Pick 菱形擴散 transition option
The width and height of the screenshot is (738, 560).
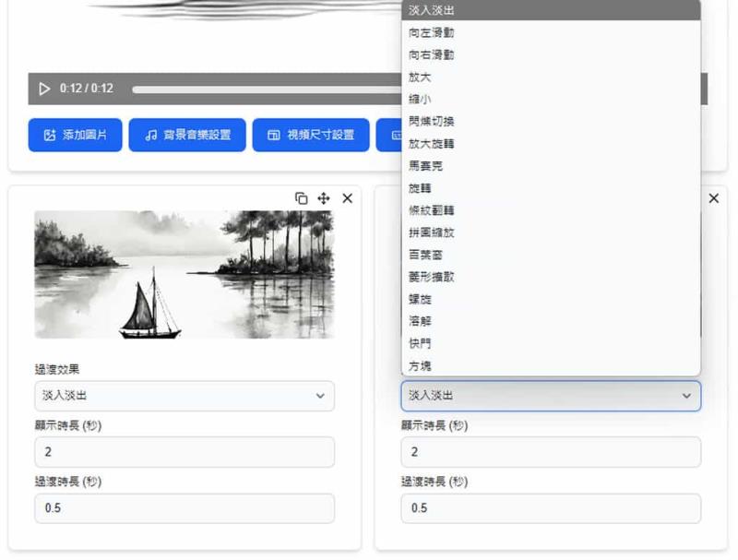(x=551, y=277)
